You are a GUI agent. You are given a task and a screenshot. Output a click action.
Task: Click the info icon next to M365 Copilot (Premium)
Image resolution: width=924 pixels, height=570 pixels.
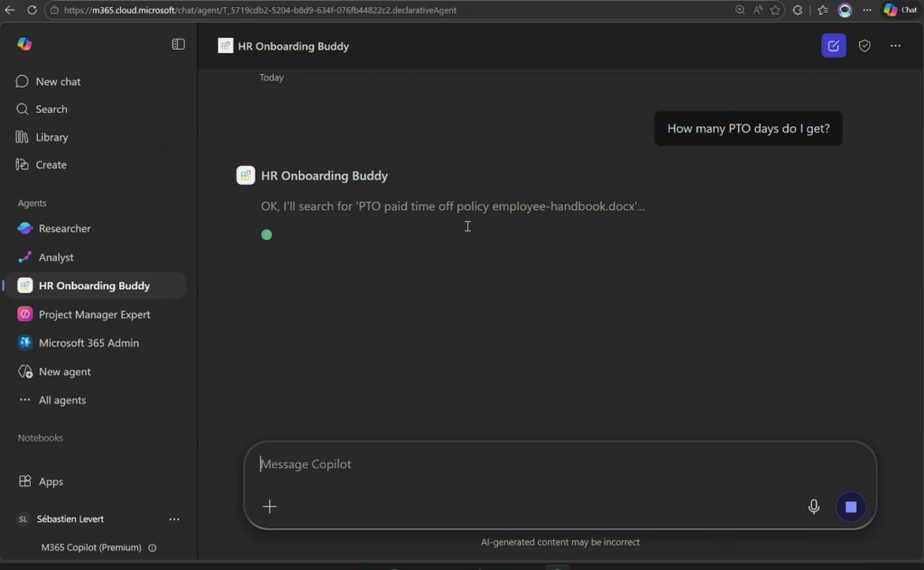(152, 548)
